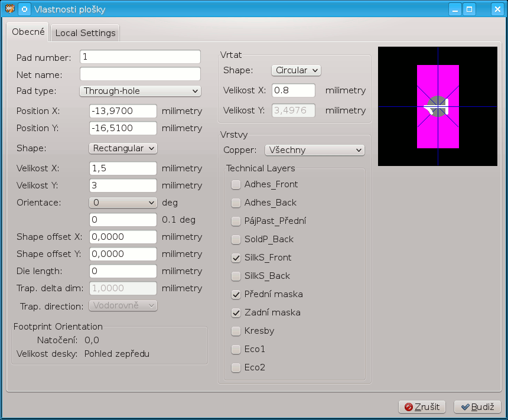
Task: Click the blue pin icon in the title bar
Action: coord(25,9)
